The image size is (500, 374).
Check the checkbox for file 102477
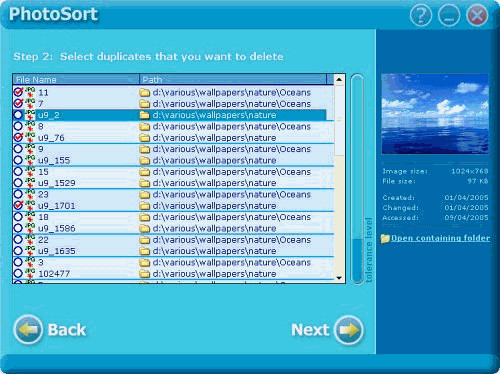tap(18, 273)
